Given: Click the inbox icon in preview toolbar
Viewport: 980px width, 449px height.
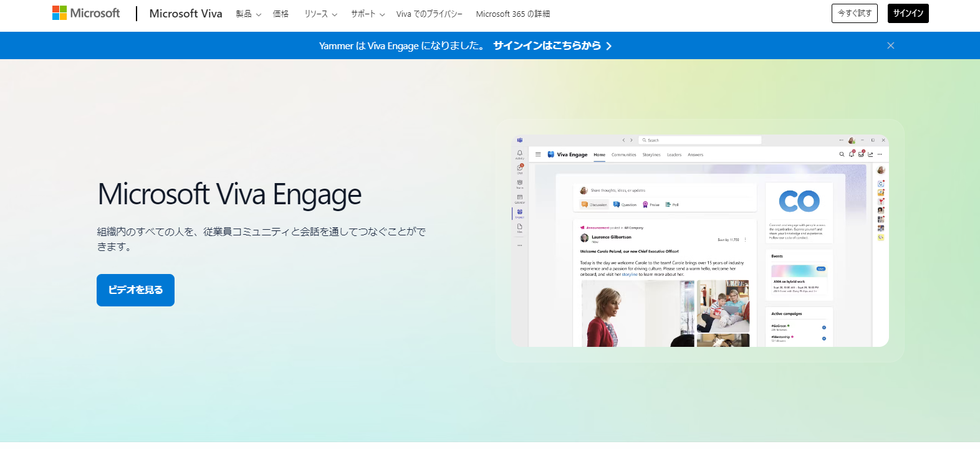Looking at the screenshot, I should pos(861,154).
